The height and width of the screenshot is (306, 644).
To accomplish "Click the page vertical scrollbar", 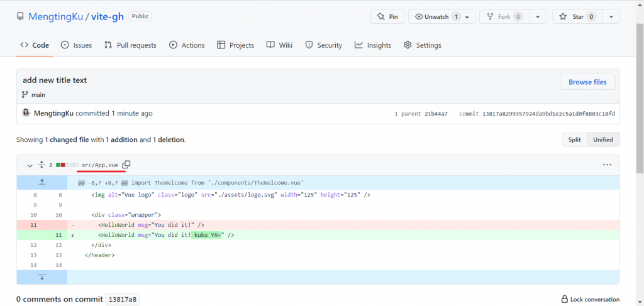I will pos(640,99).
